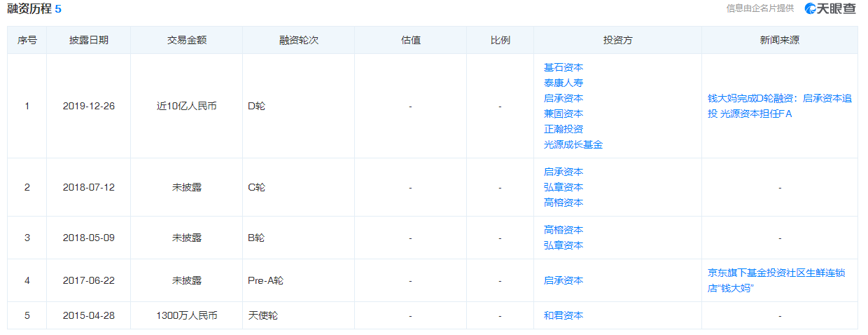Open investor link 兼固资本
This screenshot has height=335, width=868.
pyautogui.click(x=563, y=114)
